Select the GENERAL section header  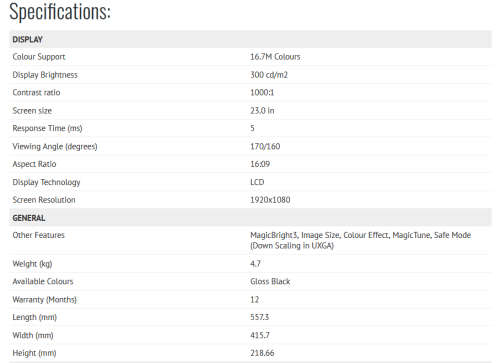pyautogui.click(x=250, y=218)
